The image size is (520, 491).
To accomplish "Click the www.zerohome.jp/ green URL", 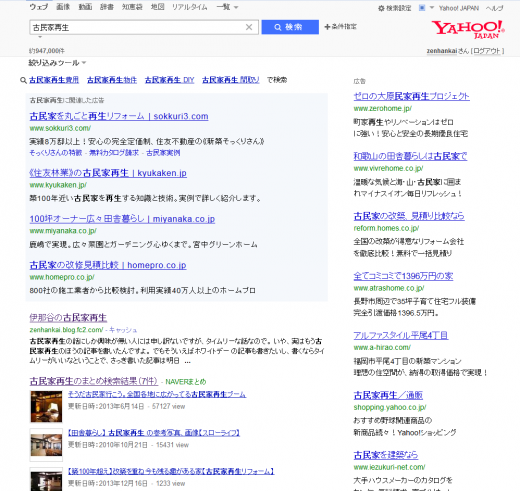I will (383, 109).
